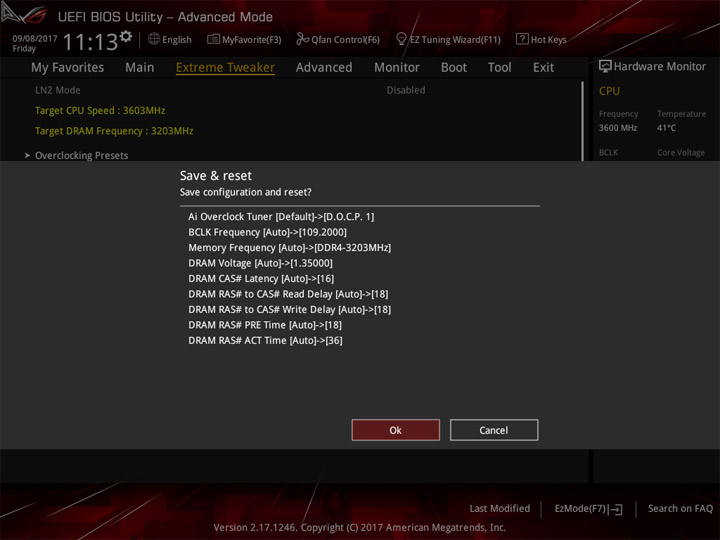This screenshot has height=540, width=720.
Task: Click the Hardware Monitor screen icon
Action: 605,67
